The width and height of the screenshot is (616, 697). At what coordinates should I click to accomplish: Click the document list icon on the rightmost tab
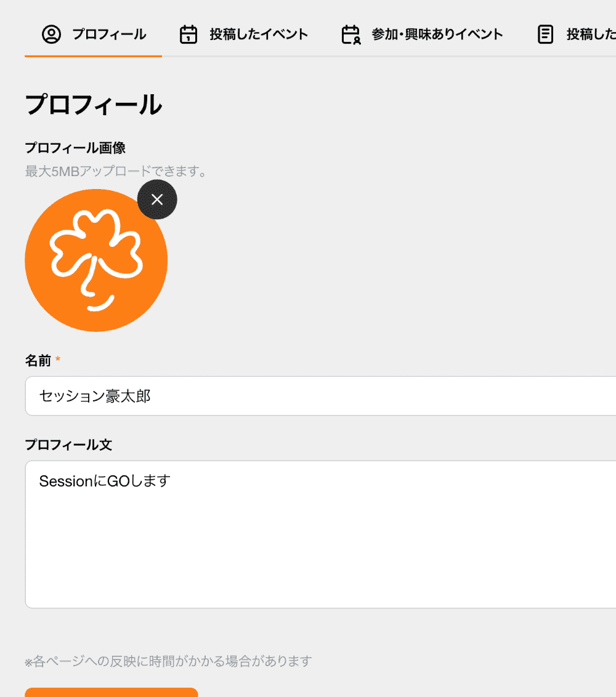tap(545, 34)
